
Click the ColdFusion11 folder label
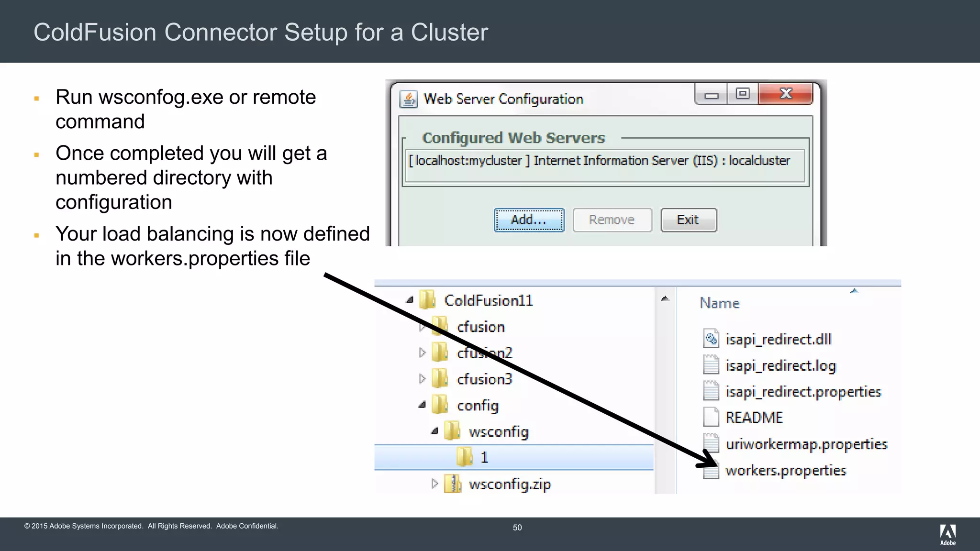click(489, 300)
